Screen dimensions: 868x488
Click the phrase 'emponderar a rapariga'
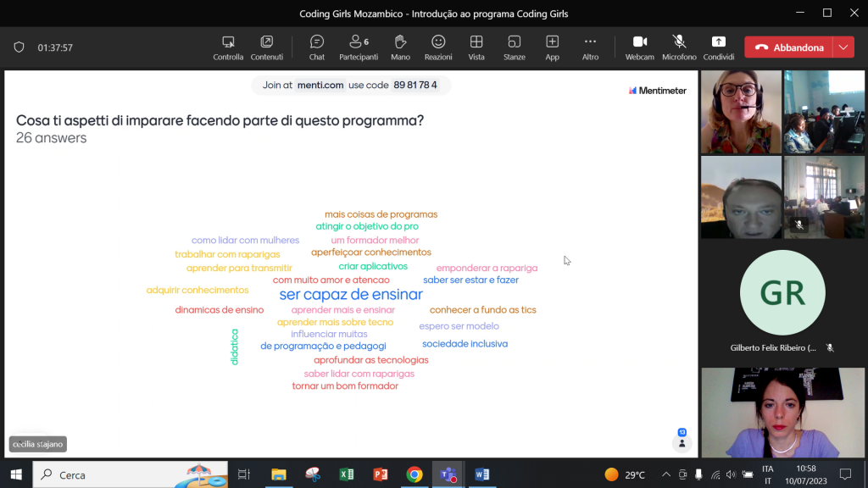pos(487,269)
